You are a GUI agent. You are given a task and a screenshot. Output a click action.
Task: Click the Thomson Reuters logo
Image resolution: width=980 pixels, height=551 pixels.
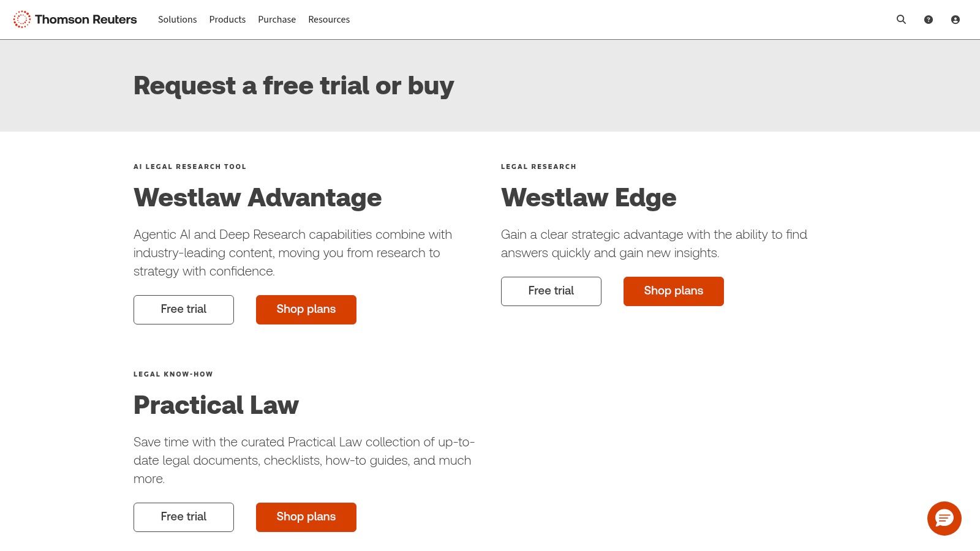[75, 19]
